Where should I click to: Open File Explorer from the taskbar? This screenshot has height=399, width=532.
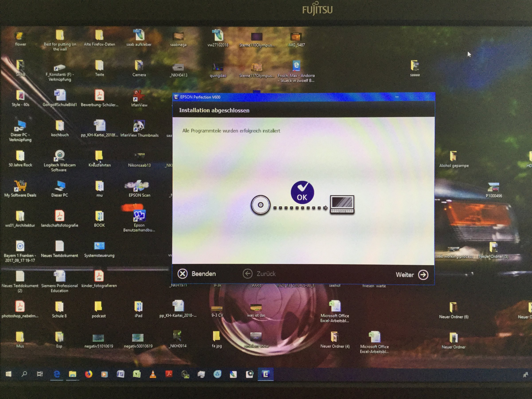coord(72,374)
